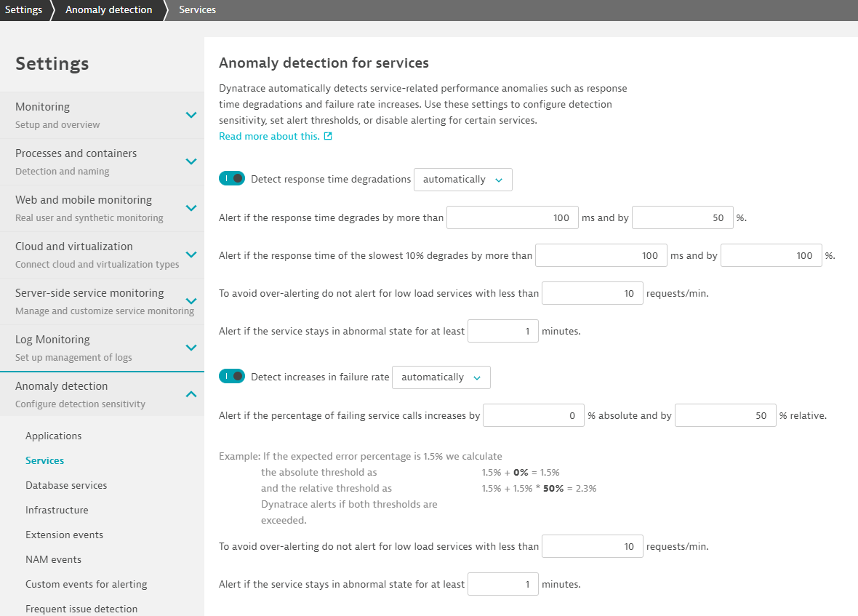Go to Settings breadcrumb
This screenshot has height=616, width=858.
coord(23,10)
